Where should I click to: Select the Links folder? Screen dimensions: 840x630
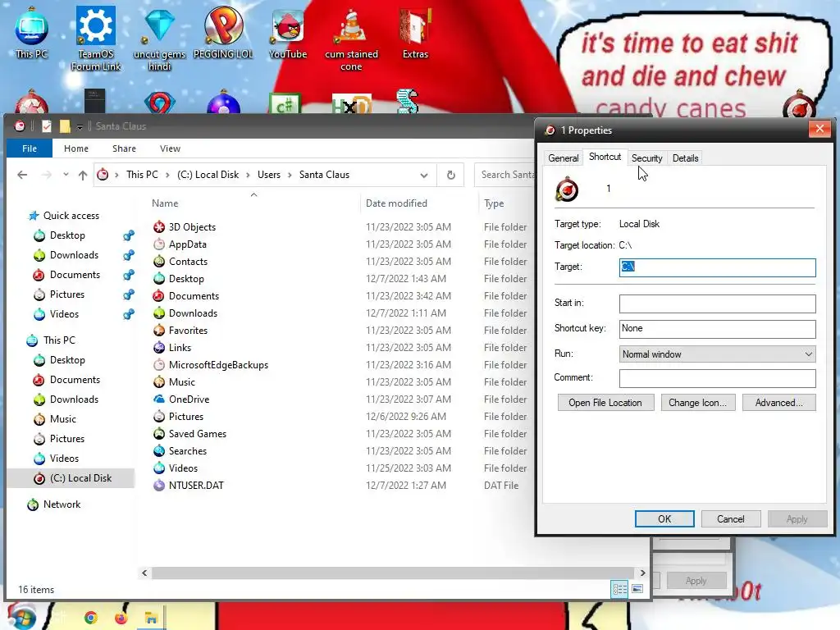pyautogui.click(x=180, y=348)
